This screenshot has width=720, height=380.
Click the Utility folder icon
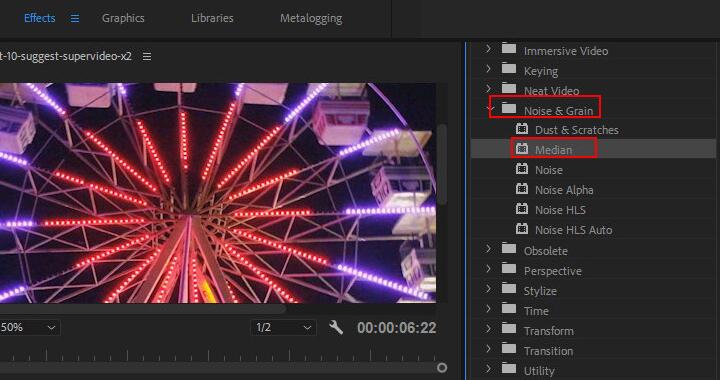pyautogui.click(x=509, y=369)
